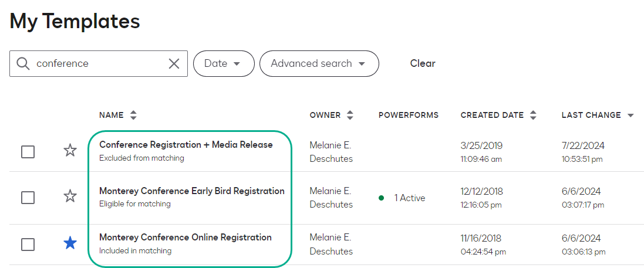Sort by Owner column arrows
This screenshot has width=644, height=268.
[350, 115]
